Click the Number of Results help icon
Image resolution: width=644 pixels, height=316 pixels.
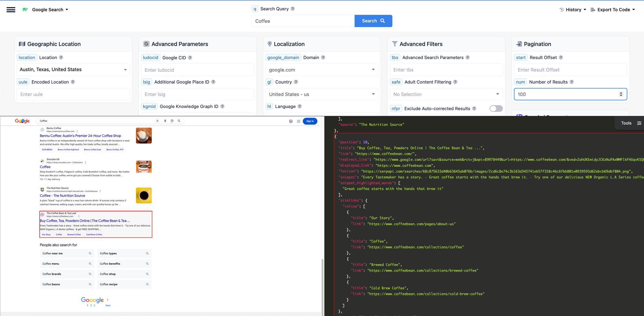572,82
